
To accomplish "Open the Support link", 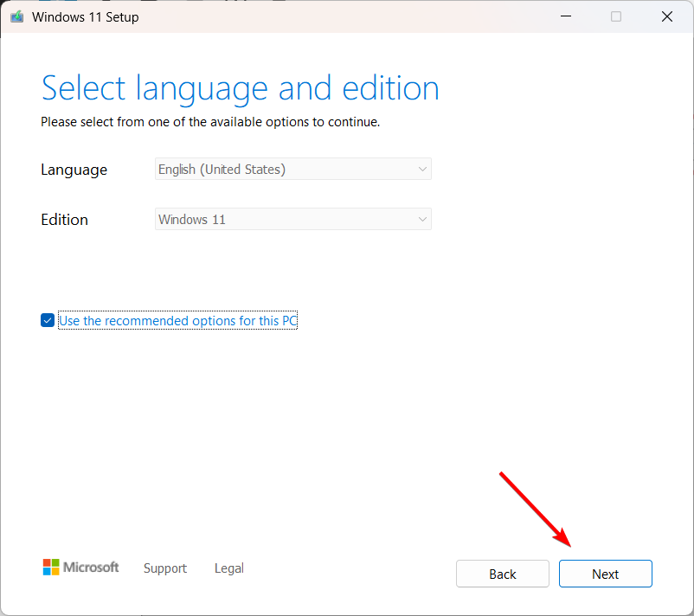I will 165,568.
